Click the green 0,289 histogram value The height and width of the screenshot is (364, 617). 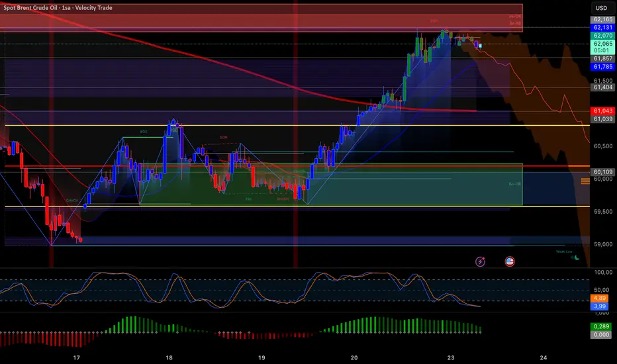coord(601,327)
